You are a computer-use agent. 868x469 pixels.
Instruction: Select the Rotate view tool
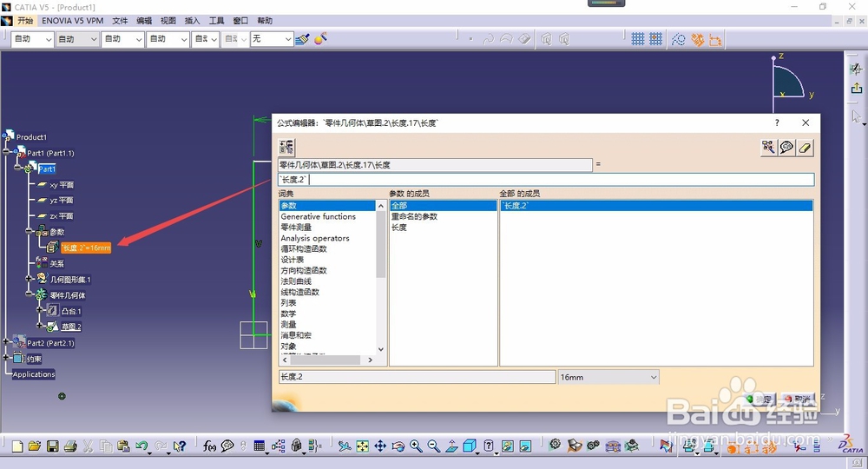click(x=398, y=446)
